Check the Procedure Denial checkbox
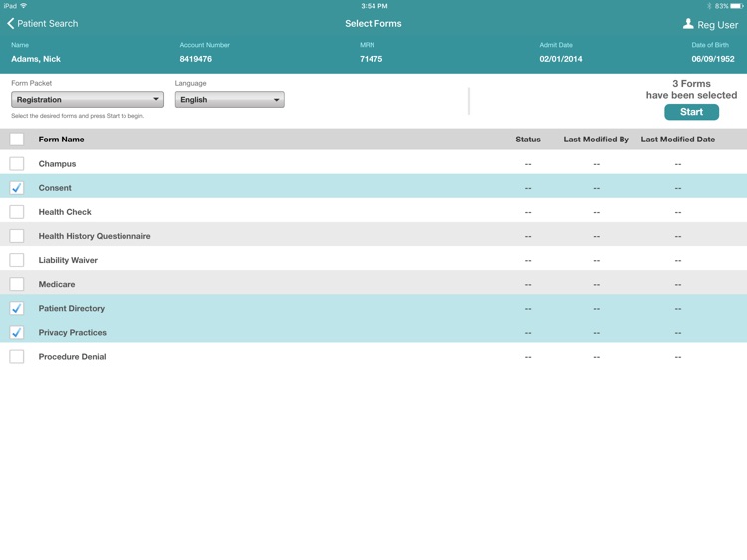Screen dimensions: 747x560 click(17, 356)
